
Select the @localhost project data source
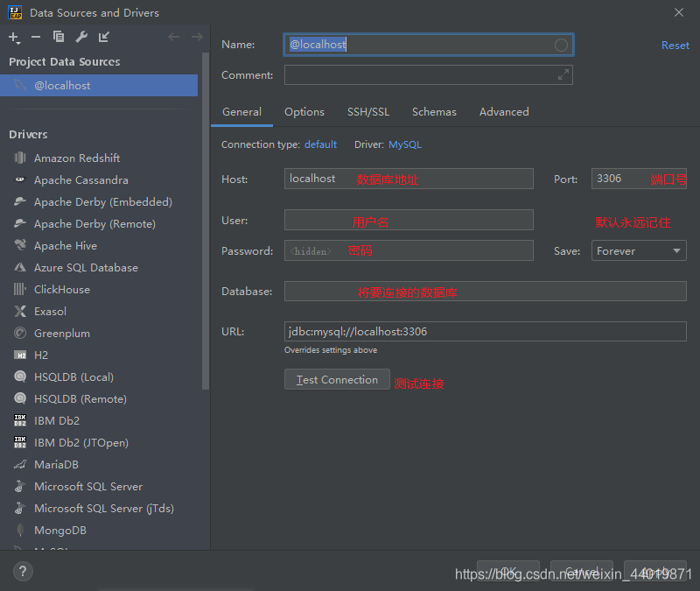click(99, 85)
